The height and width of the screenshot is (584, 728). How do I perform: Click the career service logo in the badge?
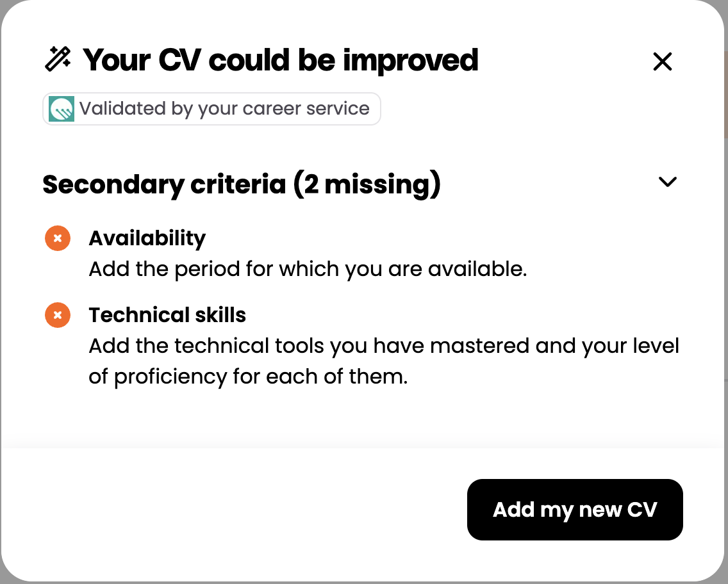point(62,109)
